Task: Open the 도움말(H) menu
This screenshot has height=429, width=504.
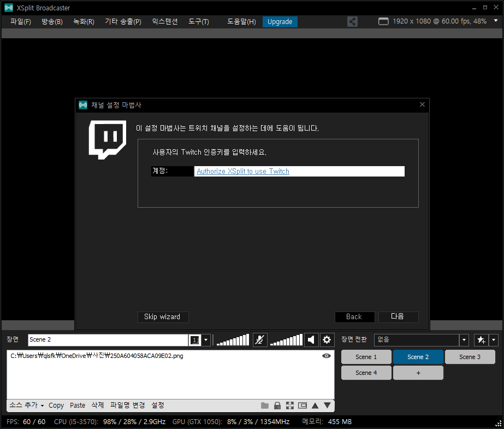Action: (241, 21)
